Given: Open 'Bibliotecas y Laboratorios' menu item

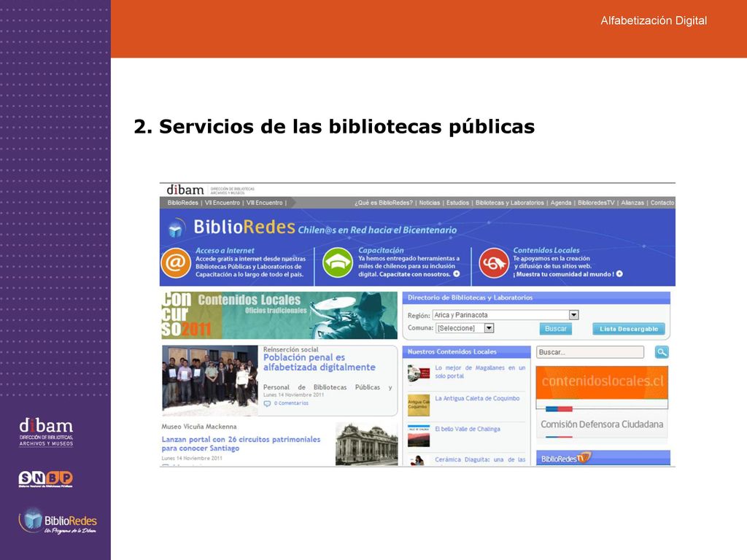Looking at the screenshot, I should pyautogui.click(x=509, y=203).
